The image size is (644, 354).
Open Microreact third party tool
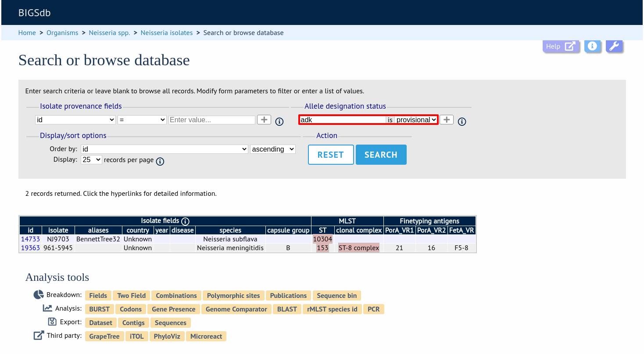[206, 336]
